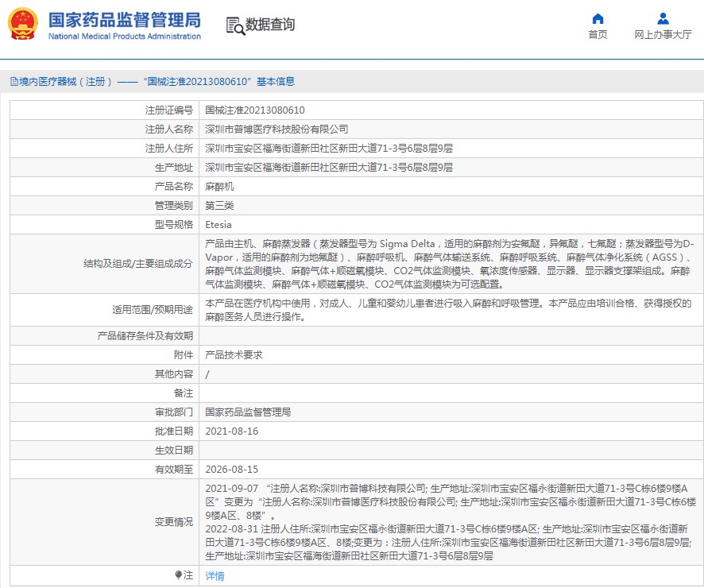Viewport: 704px width, 588px height.
Task: Click the 注册人名称 label
Action: 169,130
